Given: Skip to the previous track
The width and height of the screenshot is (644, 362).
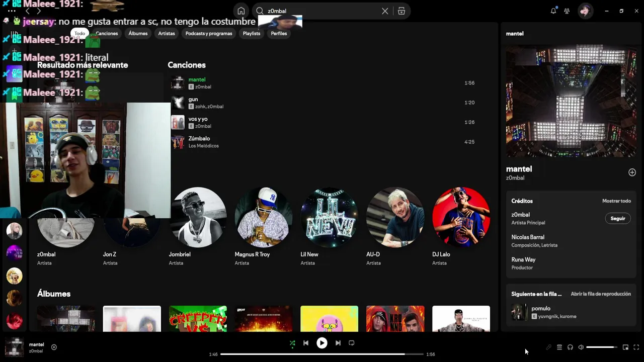Looking at the screenshot, I should (306, 343).
